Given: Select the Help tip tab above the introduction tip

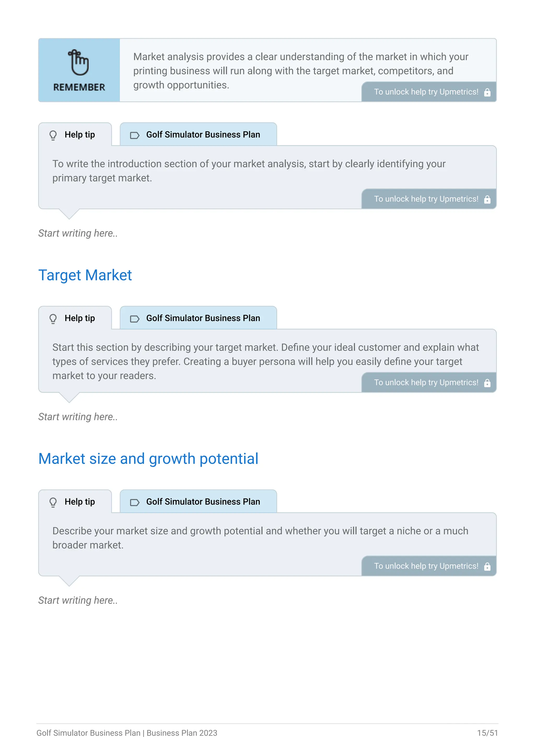Looking at the screenshot, I should click(75, 135).
